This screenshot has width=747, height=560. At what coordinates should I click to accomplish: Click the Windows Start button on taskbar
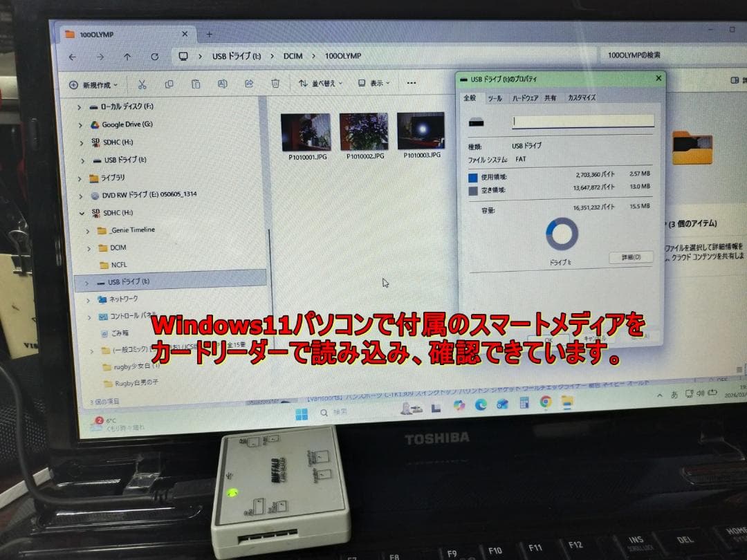[x=302, y=414]
